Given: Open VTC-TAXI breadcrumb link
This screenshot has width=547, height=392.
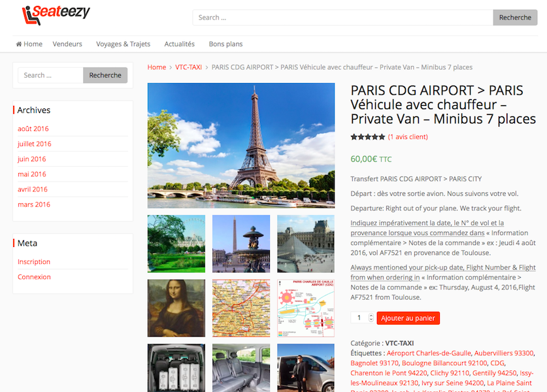Looking at the screenshot, I should click(188, 67).
